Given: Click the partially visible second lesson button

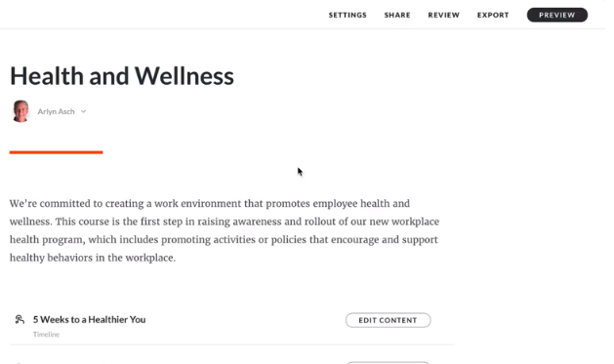Looking at the screenshot, I should tap(389, 362).
